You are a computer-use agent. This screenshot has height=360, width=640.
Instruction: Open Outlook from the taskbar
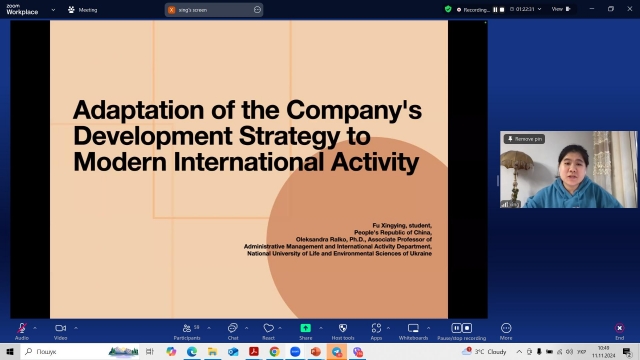click(233, 351)
